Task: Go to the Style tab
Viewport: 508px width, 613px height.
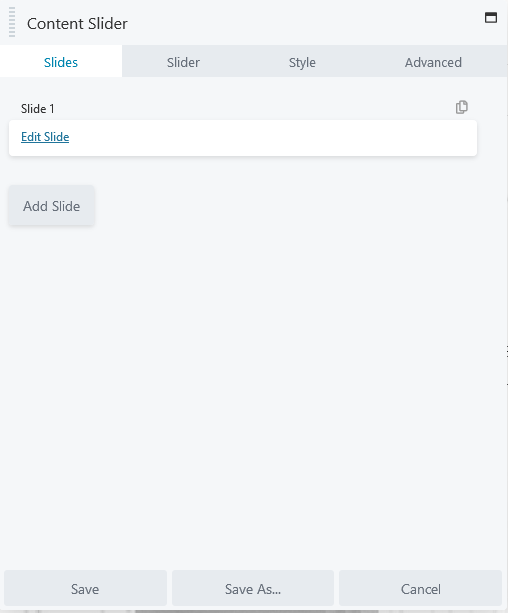Action: pyautogui.click(x=302, y=62)
